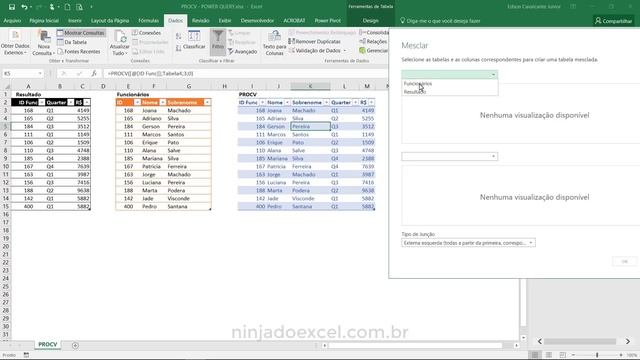Open Fontes Recentes
The image size is (640, 360).
click(x=78, y=51)
